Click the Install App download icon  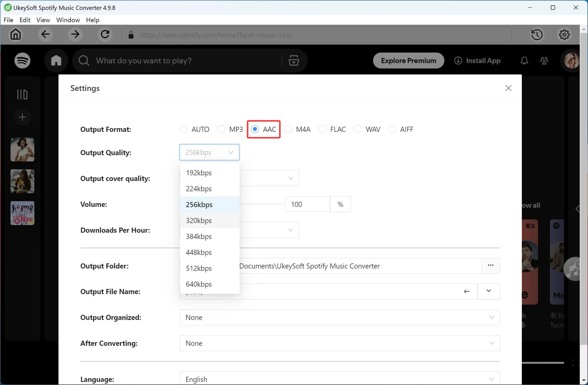(458, 61)
